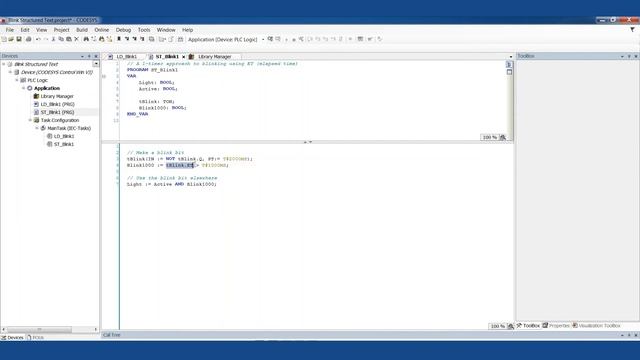This screenshot has width=640, height=360.
Task: Click the Find binoculars icon
Action: coord(86,39)
